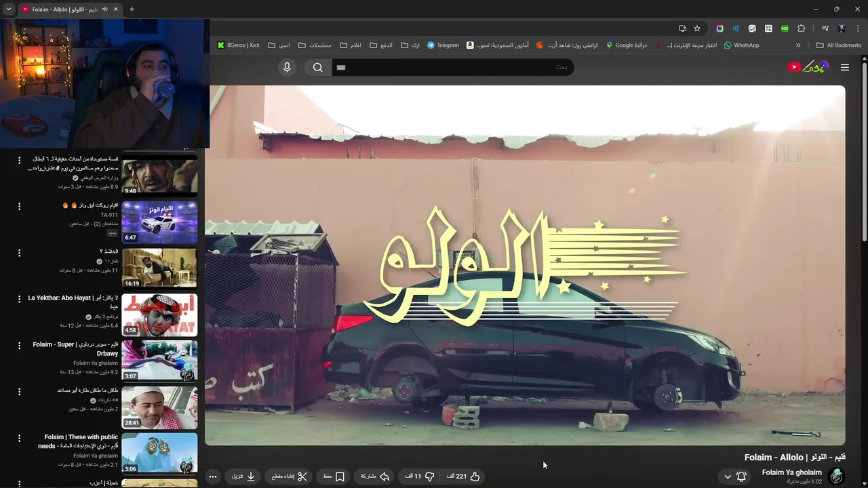This screenshot has width=868, height=488.
Task: Mute the tab via speaker icon
Action: tap(104, 9)
